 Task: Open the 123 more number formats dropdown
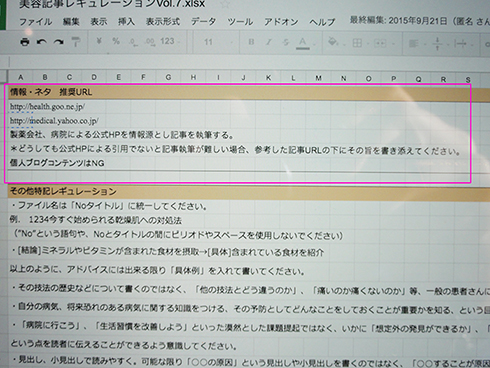pyautogui.click(x=170, y=41)
